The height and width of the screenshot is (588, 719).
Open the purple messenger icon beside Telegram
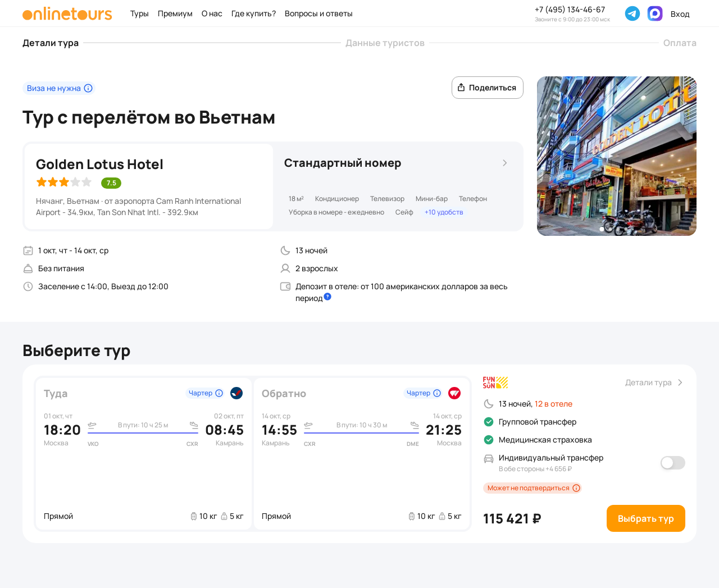point(655,13)
